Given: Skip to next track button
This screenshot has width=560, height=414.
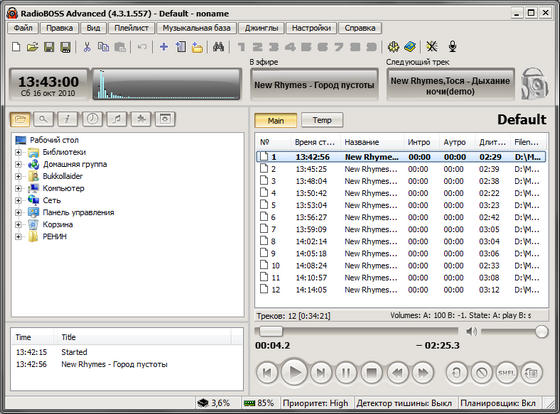Looking at the screenshot, I should pos(321,373).
